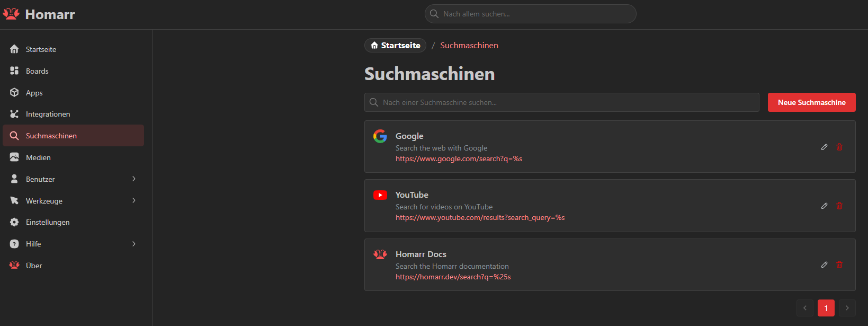Expand the Benutzer sidebar submenu
This screenshot has width=868, height=326.
(133, 179)
